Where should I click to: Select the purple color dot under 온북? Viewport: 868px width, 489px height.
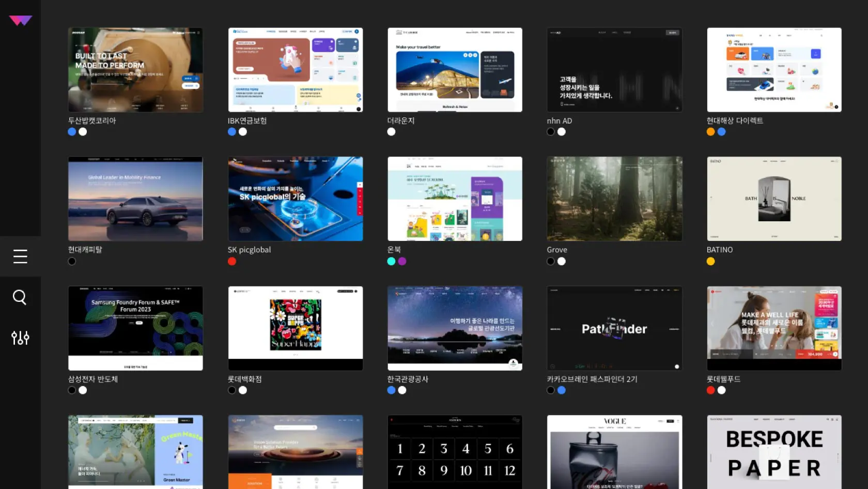point(402,261)
